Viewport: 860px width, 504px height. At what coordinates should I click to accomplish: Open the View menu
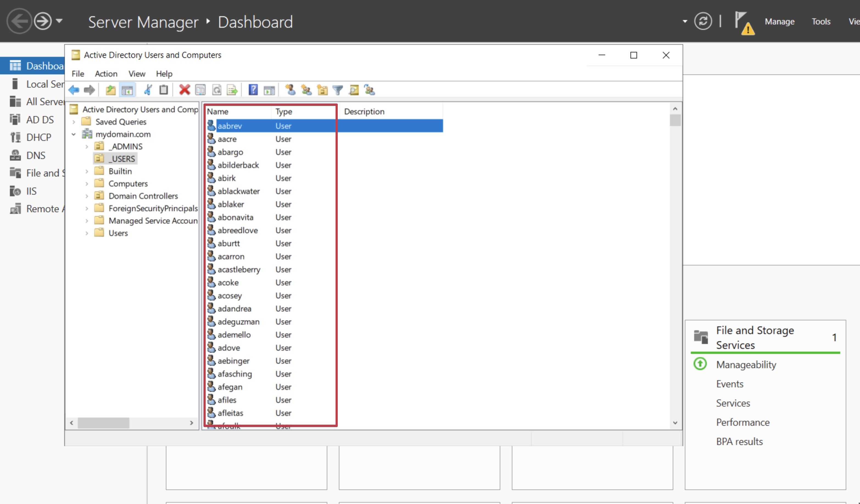point(136,74)
